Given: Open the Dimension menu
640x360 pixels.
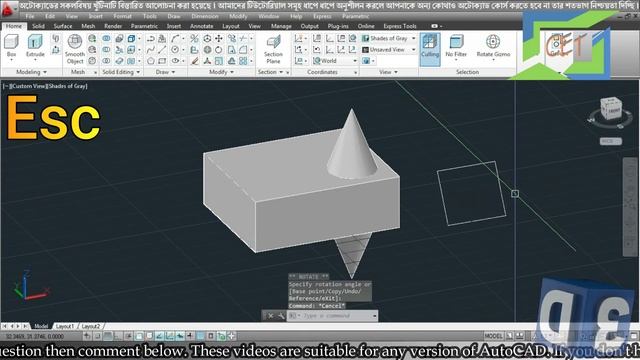Looking at the screenshot, I should (x=205, y=16).
